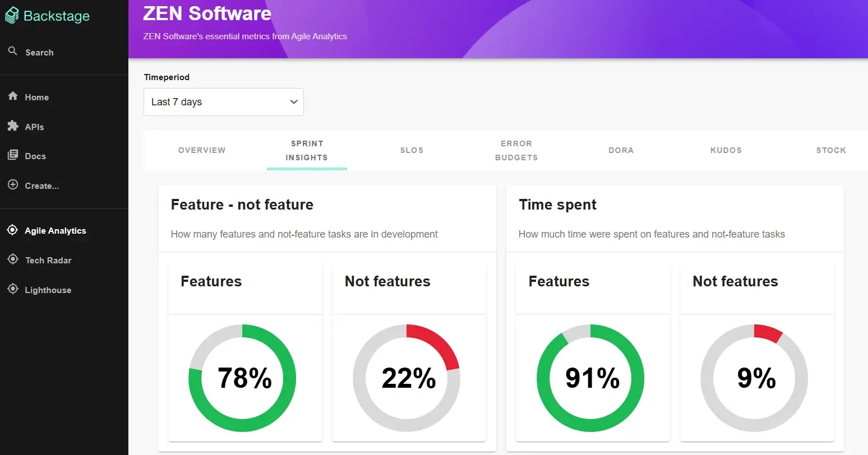
Task: Go to Home in the sidebar
Action: (x=36, y=97)
